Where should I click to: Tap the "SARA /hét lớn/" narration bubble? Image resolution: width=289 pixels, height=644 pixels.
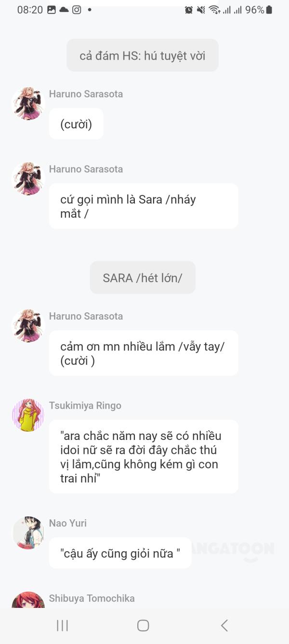coord(143,278)
